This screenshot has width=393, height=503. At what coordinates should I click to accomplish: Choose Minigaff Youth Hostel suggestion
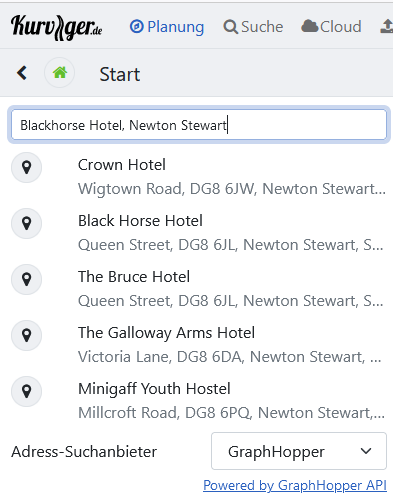(x=199, y=401)
